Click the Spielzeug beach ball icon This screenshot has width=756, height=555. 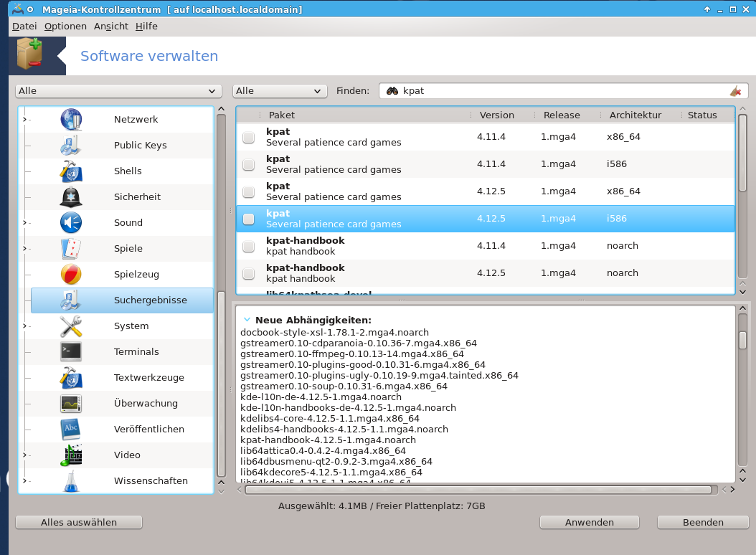(x=71, y=275)
